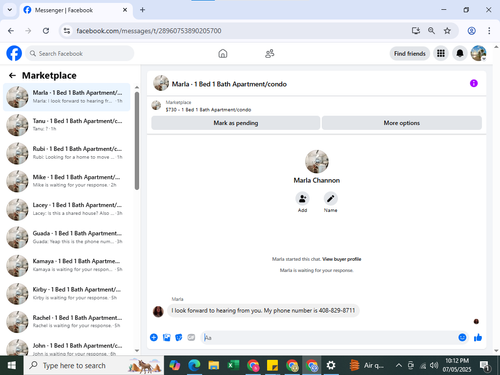
Task: Open Excel from taskbar
Action: (x=233, y=366)
